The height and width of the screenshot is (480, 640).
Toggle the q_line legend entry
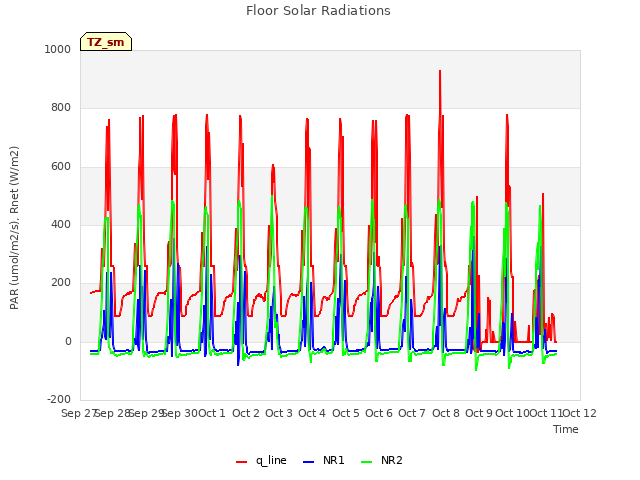pyautogui.click(x=261, y=460)
